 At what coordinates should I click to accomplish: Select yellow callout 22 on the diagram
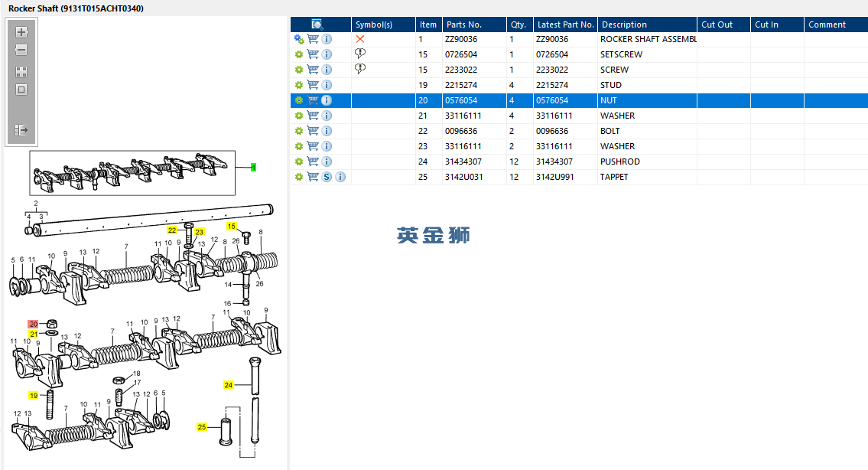172,230
